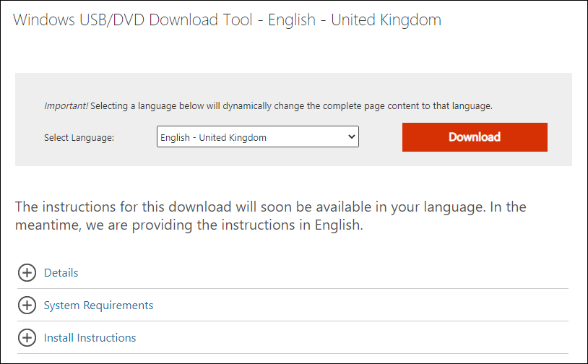Click "English - United Kingdom" text inside the dropdown
588x364 pixels.
pyautogui.click(x=214, y=137)
